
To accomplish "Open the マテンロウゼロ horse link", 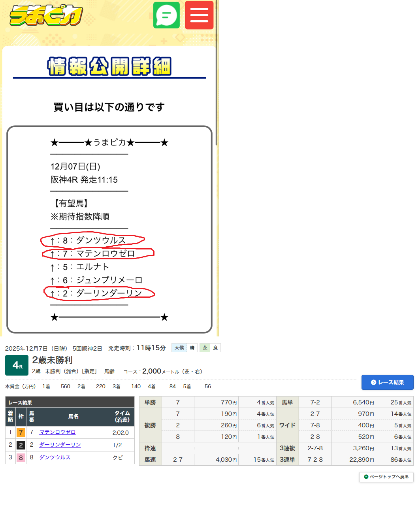I will tap(57, 432).
